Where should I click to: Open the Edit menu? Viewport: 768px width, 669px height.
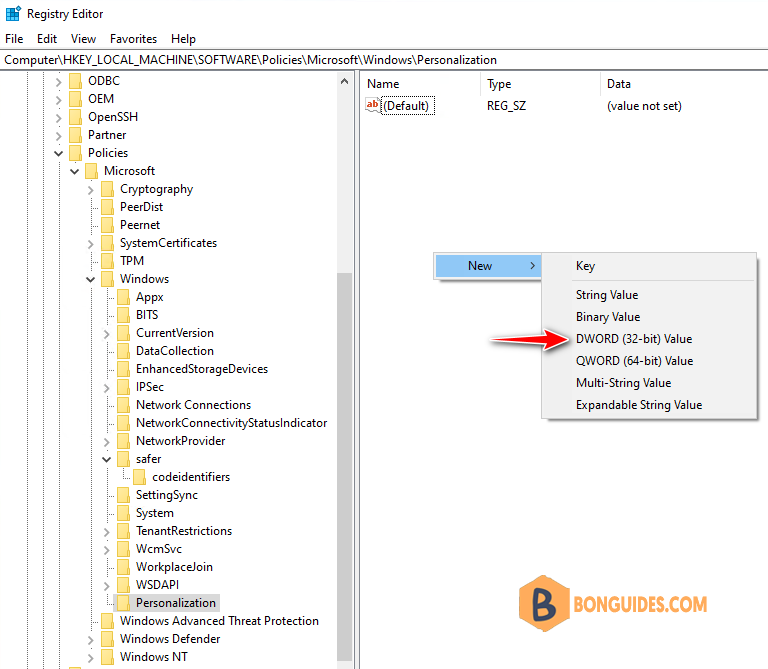point(47,39)
